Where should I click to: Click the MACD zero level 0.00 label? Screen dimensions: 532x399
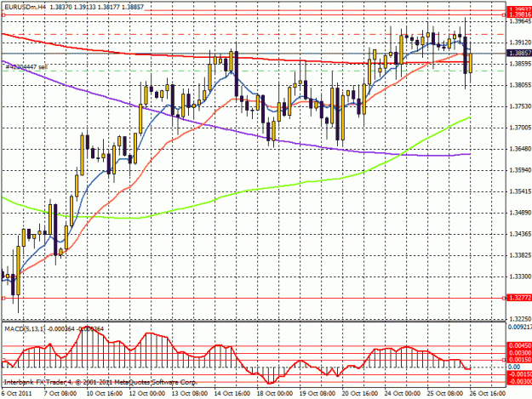(x=514, y=367)
